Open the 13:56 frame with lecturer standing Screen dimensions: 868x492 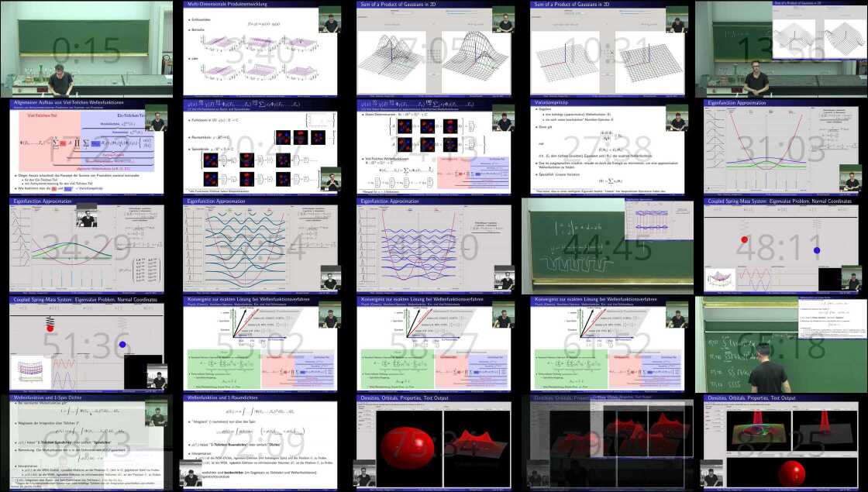780,49
